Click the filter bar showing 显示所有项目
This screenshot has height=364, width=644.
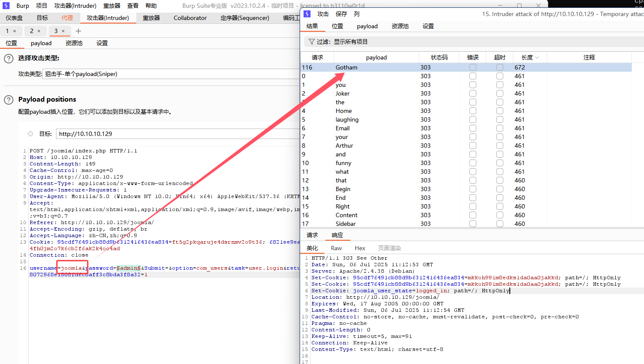tap(473, 42)
